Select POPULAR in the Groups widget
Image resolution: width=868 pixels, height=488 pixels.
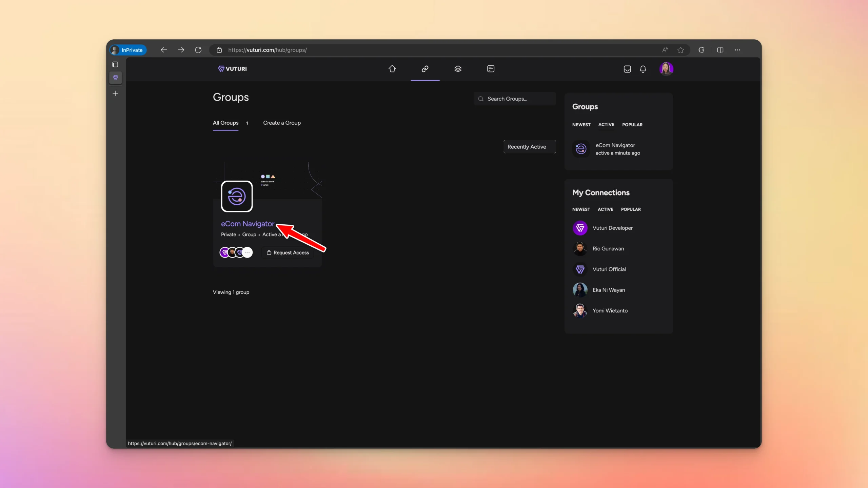(x=632, y=125)
